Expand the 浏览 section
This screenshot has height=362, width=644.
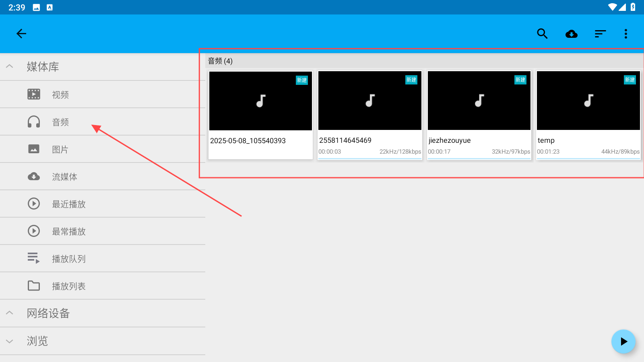coord(10,341)
